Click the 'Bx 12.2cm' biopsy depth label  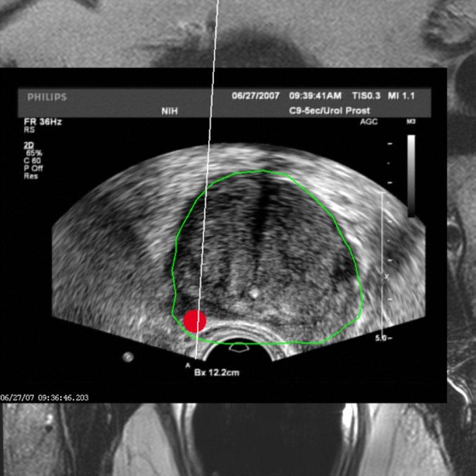click(x=217, y=373)
